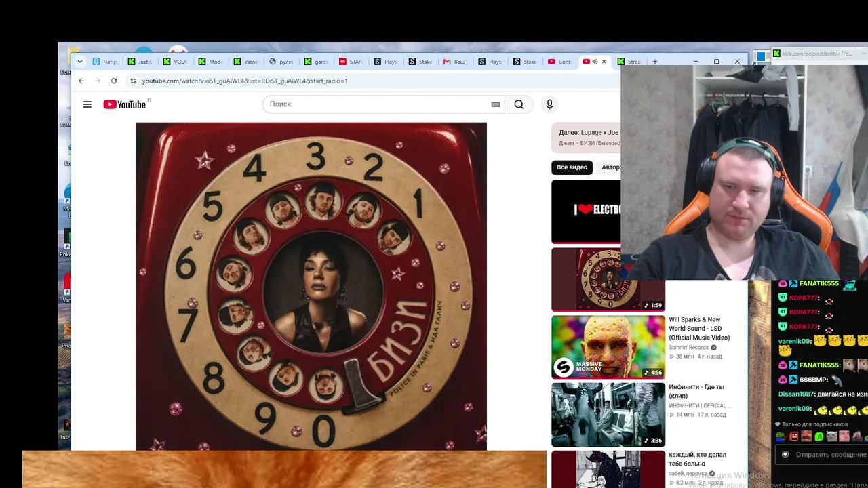Switch to the "STAR" tab

click(x=352, y=62)
